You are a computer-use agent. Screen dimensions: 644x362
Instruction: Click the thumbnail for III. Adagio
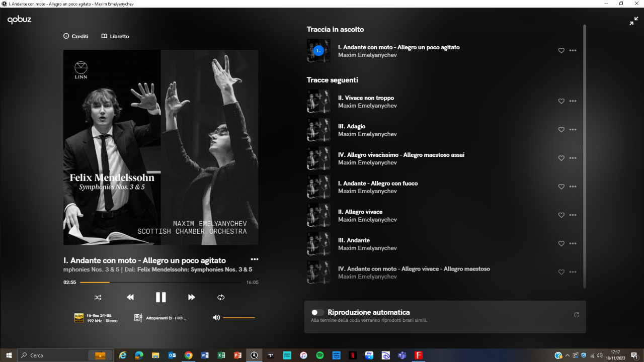tap(318, 130)
